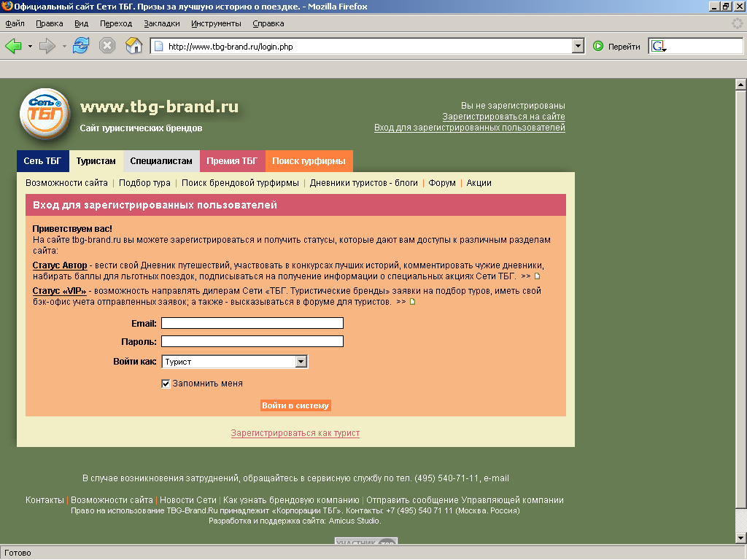
Task: Click the scrollbar down arrow
Action: (x=740, y=538)
